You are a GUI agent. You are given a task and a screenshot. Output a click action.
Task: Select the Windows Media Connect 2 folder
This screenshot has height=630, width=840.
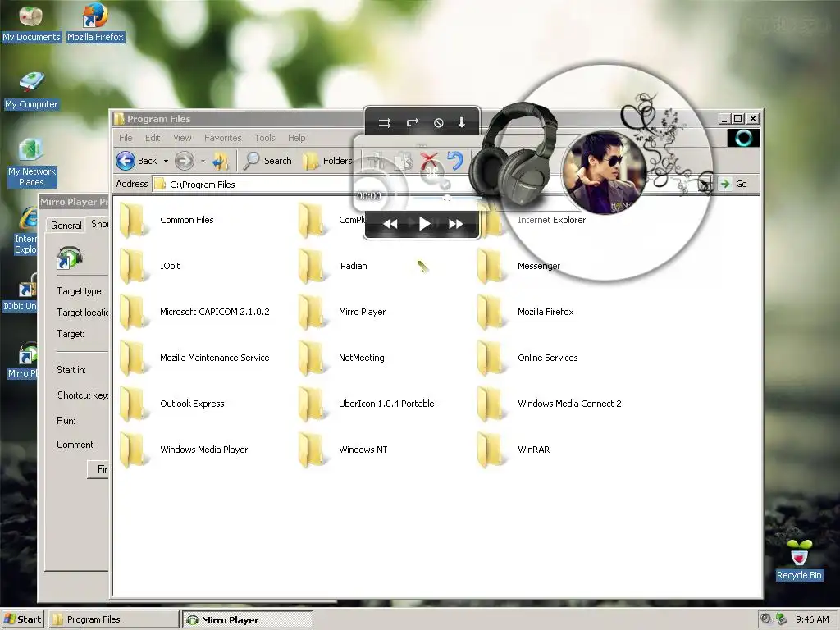(550, 404)
